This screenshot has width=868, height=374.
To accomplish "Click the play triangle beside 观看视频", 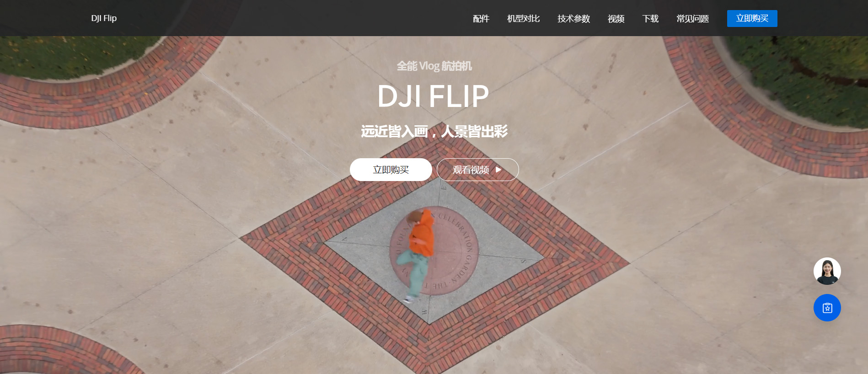I will [498, 170].
